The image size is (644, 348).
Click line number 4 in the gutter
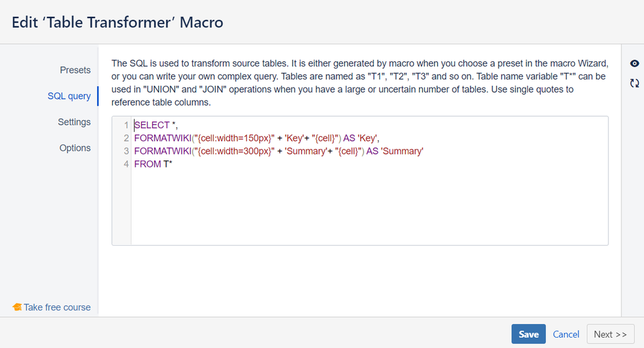[x=126, y=164]
